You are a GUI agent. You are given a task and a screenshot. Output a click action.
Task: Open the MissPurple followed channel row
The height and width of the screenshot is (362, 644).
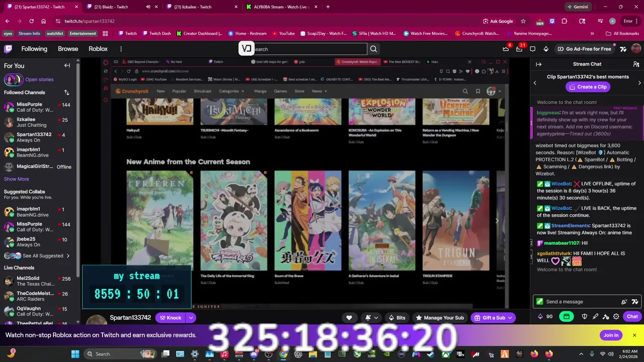(x=38, y=107)
